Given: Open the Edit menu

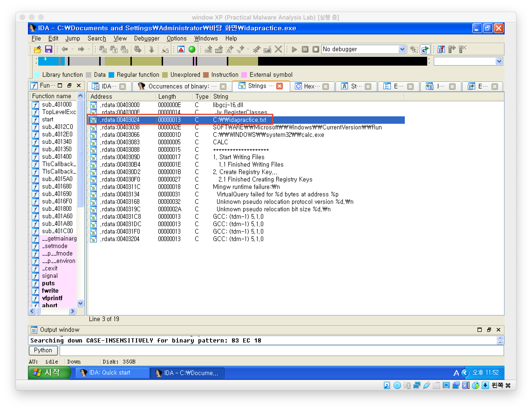Looking at the screenshot, I should (53, 38).
